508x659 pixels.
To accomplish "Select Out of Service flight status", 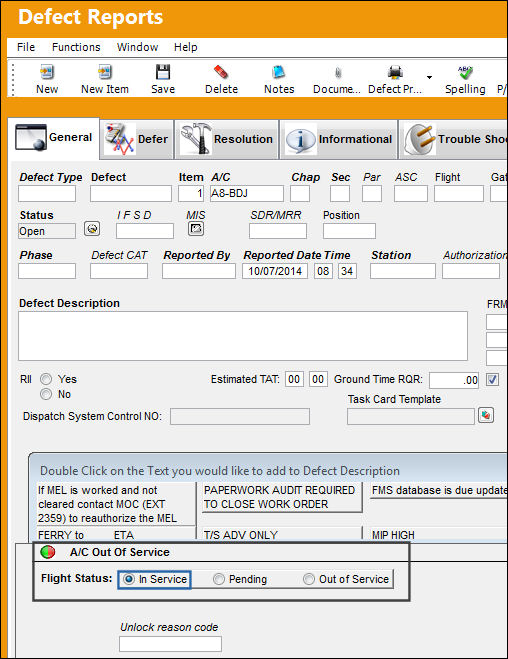I will (309, 579).
